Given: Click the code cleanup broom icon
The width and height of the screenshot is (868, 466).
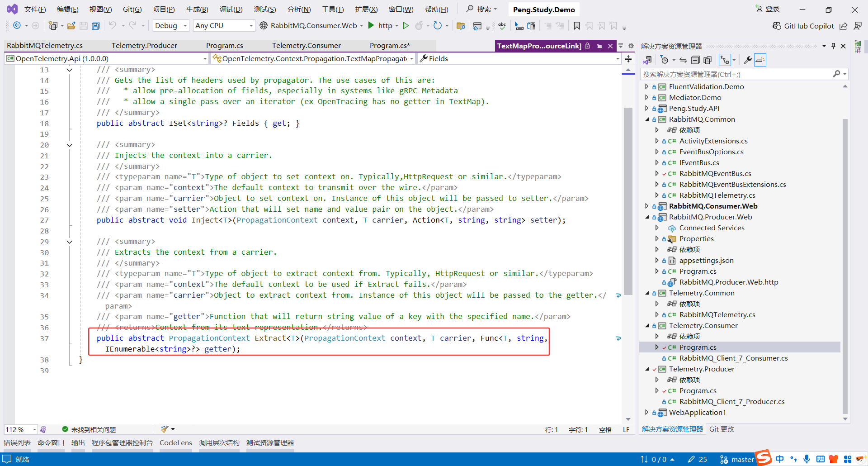Looking at the screenshot, I should [x=165, y=429].
